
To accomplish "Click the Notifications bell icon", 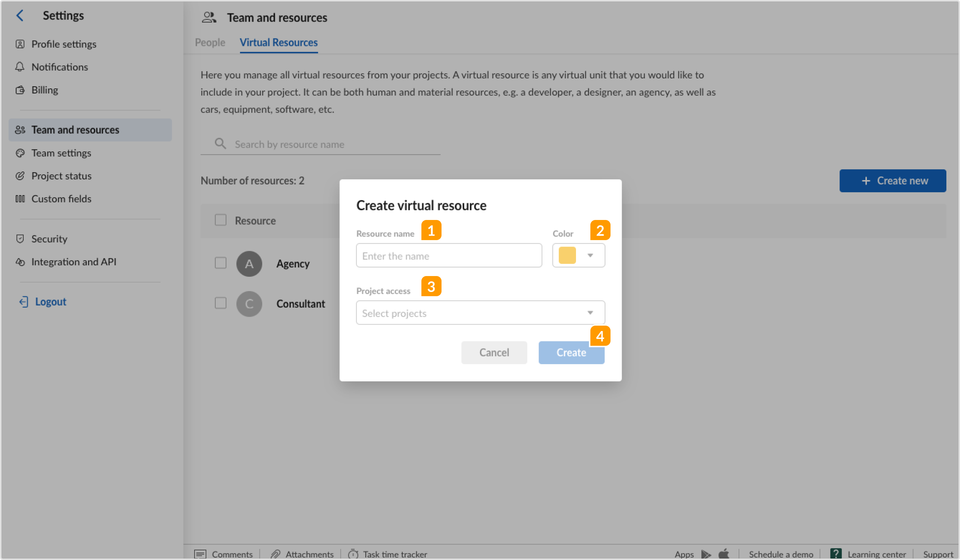I will (20, 67).
